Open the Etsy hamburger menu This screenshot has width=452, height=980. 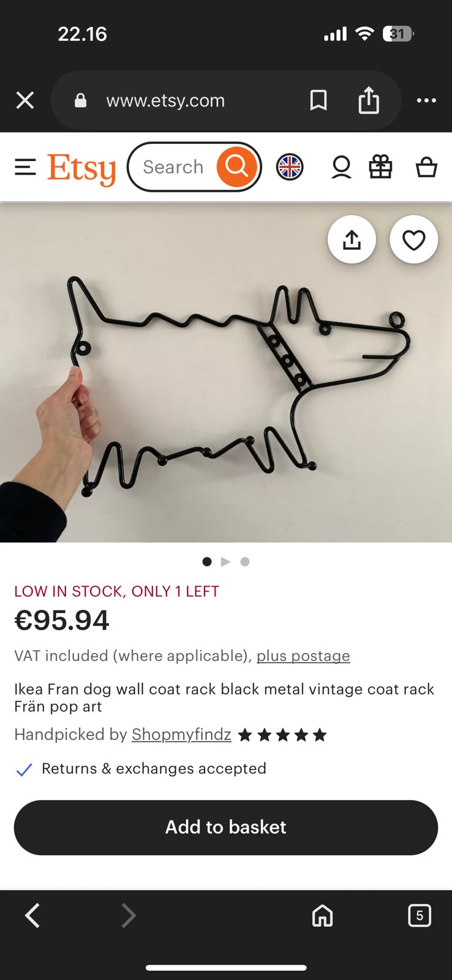[x=25, y=167]
